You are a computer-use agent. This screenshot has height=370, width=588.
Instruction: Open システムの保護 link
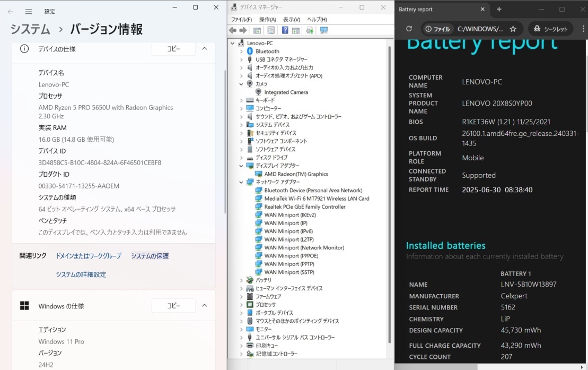(x=150, y=256)
